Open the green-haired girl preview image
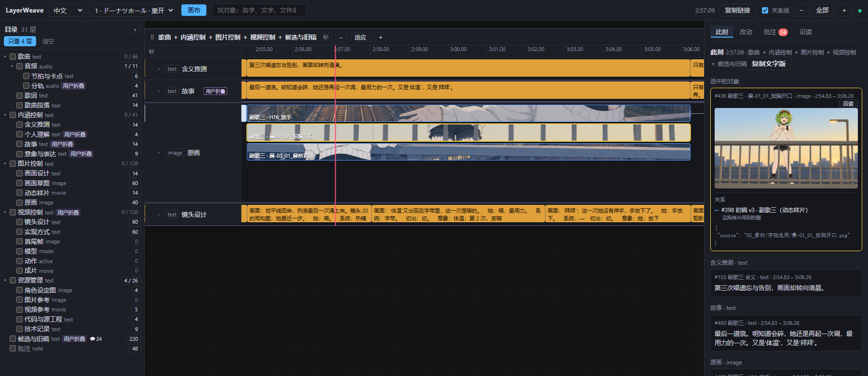868x376 pixels. [x=786, y=148]
